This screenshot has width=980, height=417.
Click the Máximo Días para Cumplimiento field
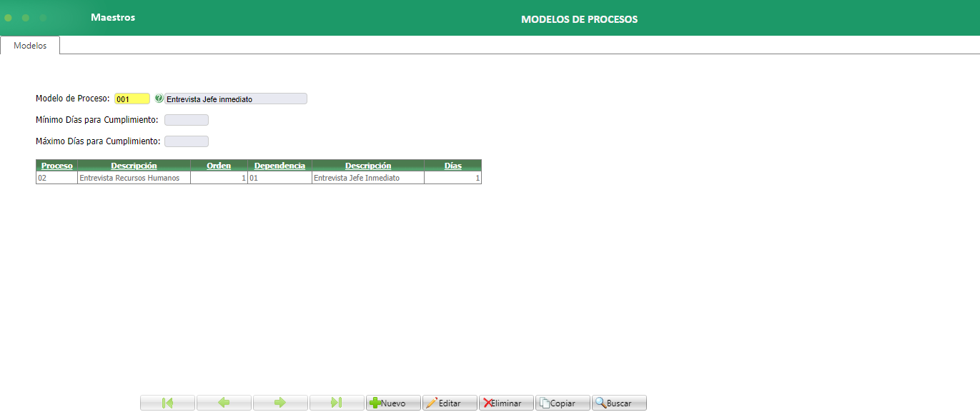pyautogui.click(x=186, y=141)
